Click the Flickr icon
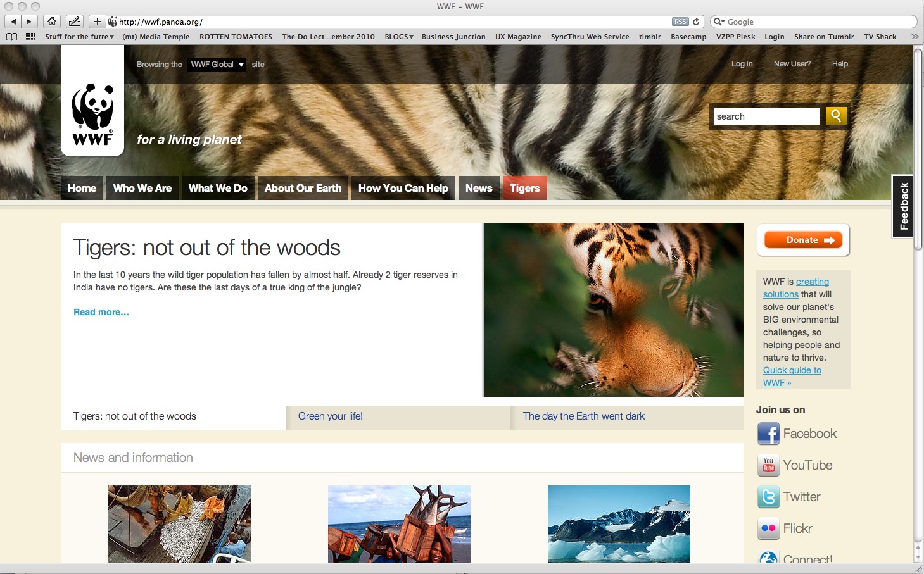 click(768, 528)
